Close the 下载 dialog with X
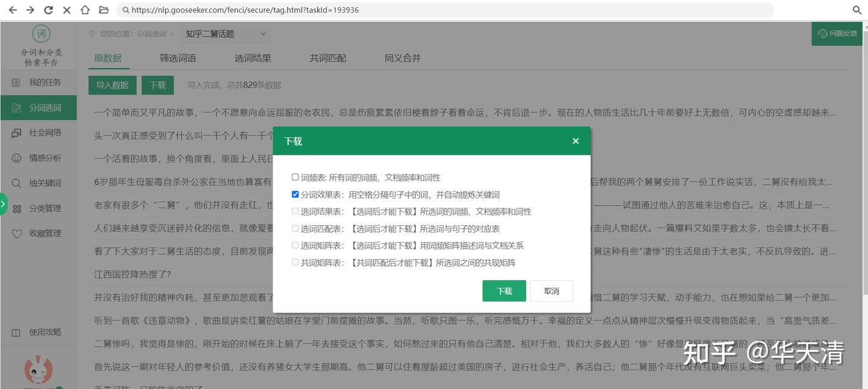The width and height of the screenshot is (868, 389). (x=575, y=140)
